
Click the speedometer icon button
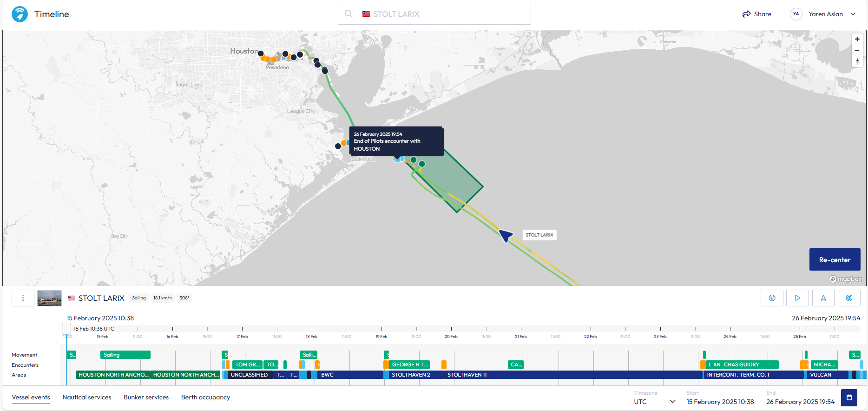[x=772, y=298]
